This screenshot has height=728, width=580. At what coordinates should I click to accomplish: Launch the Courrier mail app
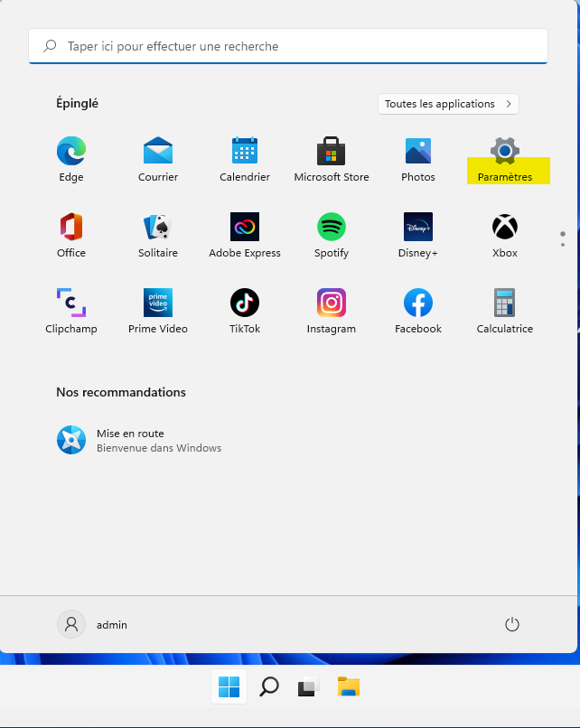pos(158,159)
